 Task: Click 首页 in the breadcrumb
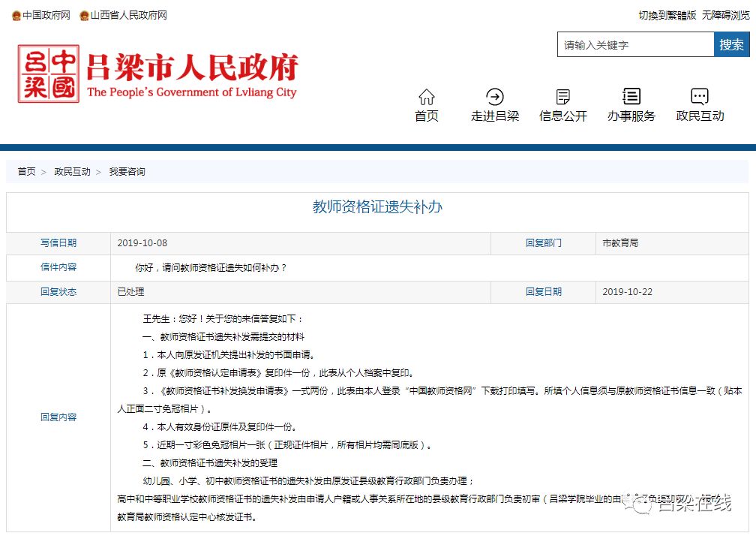click(26, 172)
